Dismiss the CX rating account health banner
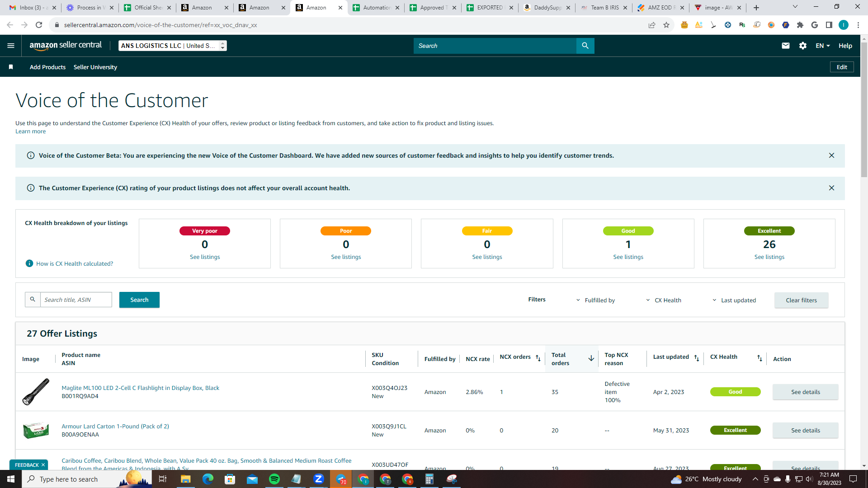This screenshot has width=868, height=488. 831,188
